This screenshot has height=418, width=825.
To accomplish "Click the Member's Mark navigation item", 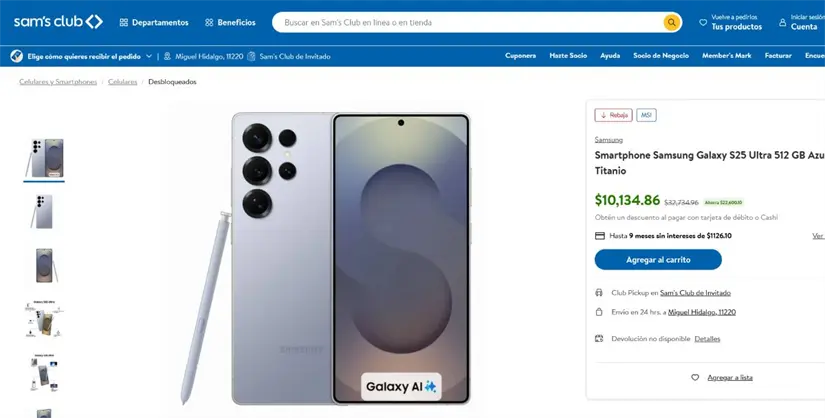I will [726, 56].
